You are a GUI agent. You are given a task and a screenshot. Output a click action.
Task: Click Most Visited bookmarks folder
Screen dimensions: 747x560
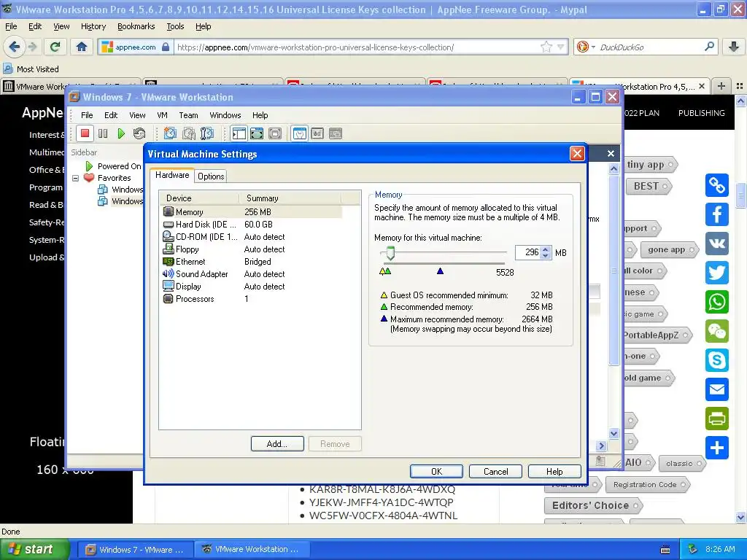[x=31, y=69]
